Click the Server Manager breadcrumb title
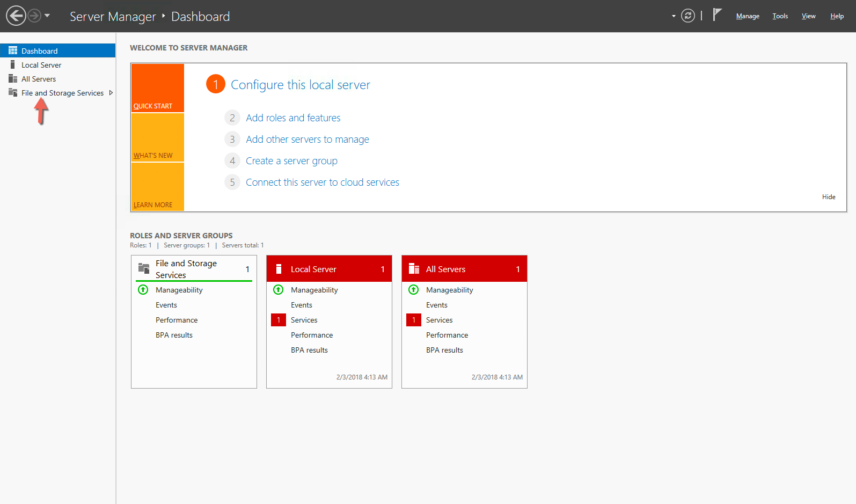Screen dimensions: 856x504 pyautogui.click(x=113, y=17)
